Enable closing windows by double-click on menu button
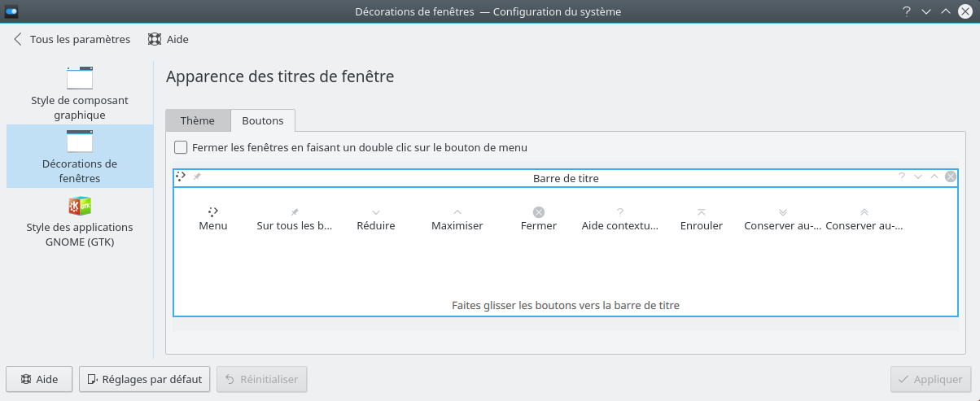 click(x=181, y=148)
